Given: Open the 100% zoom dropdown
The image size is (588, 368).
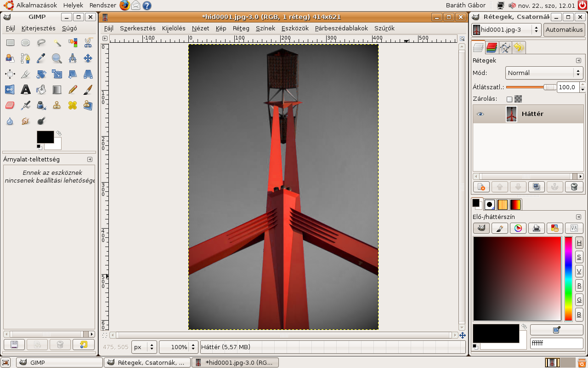Looking at the screenshot, I should 179,347.
